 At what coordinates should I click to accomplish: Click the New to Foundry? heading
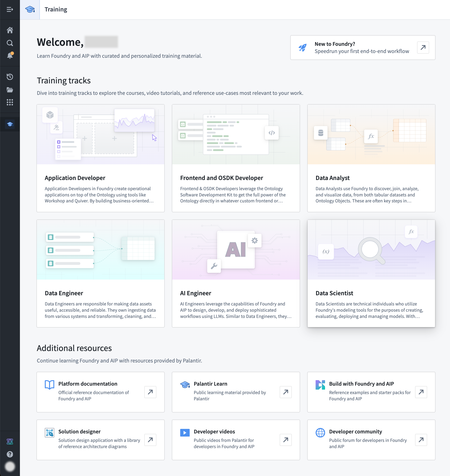[335, 44]
